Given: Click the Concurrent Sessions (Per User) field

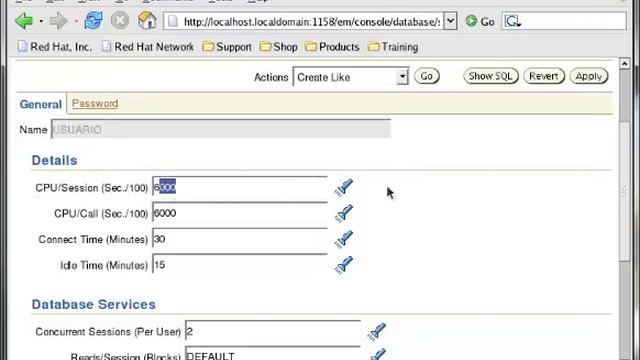Looking at the screenshot, I should [273, 332].
